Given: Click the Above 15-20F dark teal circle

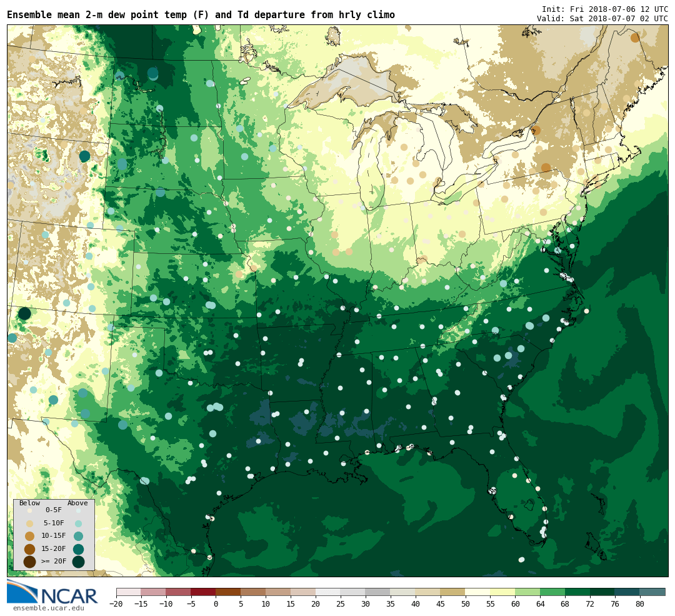Looking at the screenshot, I should (x=78, y=549).
